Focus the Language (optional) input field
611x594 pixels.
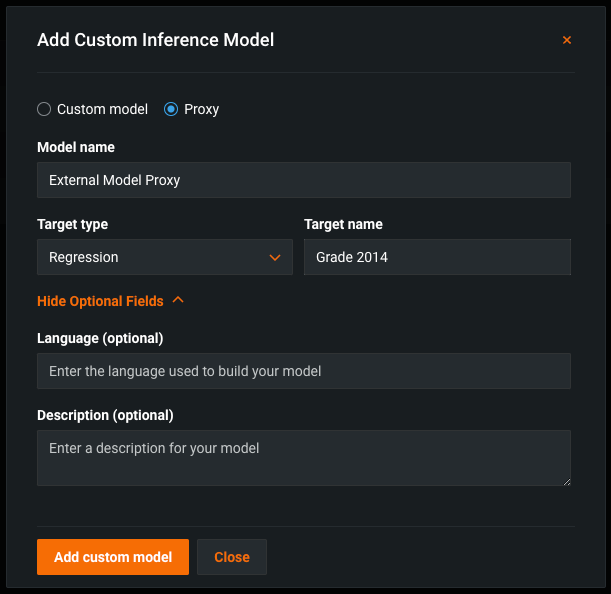(x=303, y=371)
